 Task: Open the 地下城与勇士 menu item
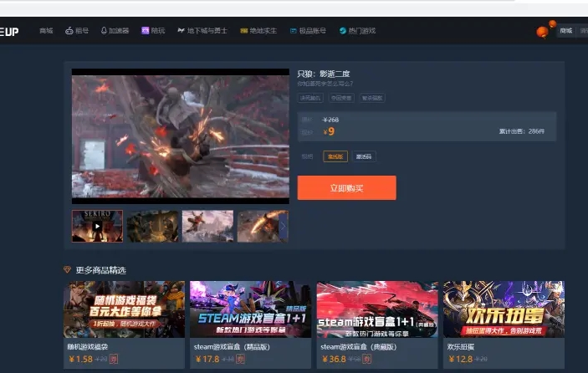click(207, 31)
